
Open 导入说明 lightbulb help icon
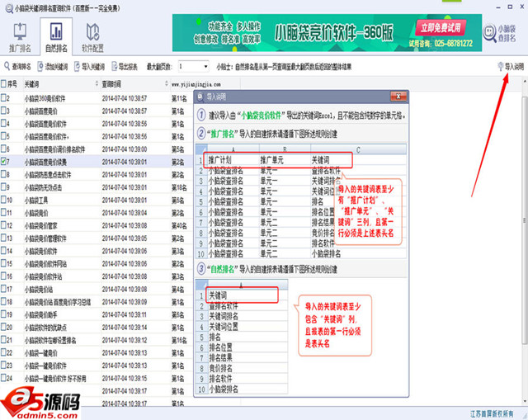coord(501,66)
